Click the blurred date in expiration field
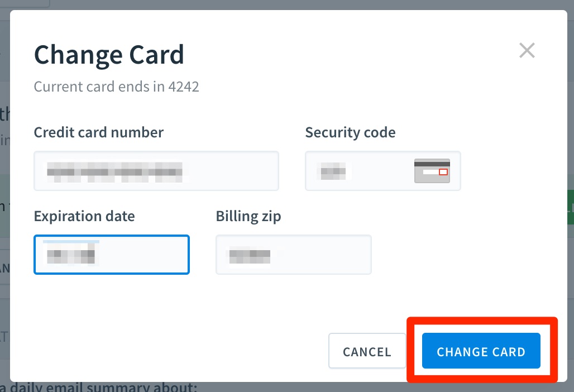This screenshot has height=392, width=574. 71,254
